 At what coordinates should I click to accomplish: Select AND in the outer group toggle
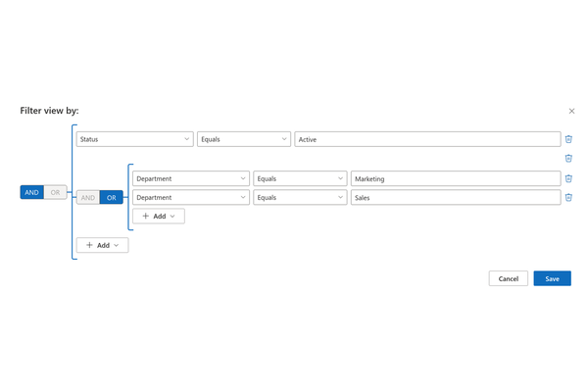(x=32, y=192)
